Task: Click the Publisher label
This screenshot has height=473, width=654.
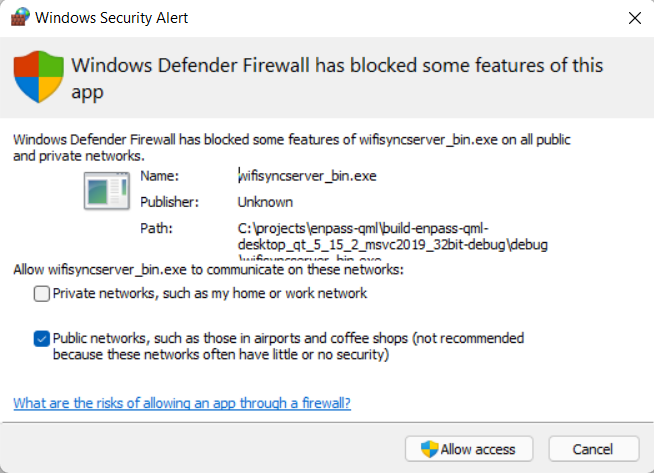Action: point(169,202)
